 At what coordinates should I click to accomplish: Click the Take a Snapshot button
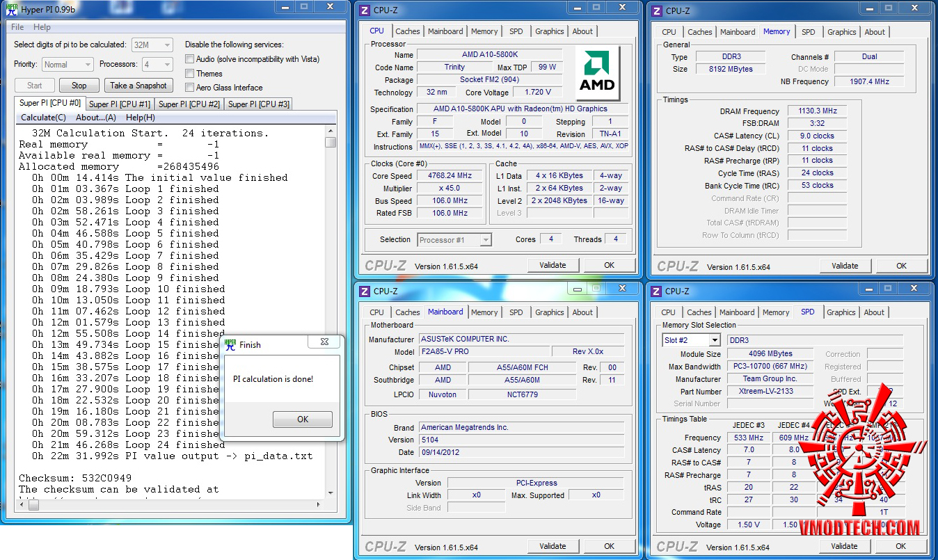[138, 86]
